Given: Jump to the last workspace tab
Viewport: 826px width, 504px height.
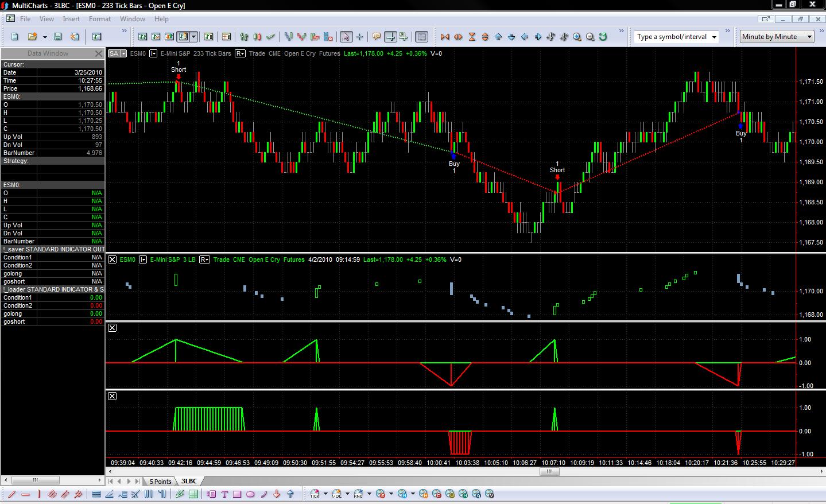Looking at the screenshot, I should coord(138,482).
